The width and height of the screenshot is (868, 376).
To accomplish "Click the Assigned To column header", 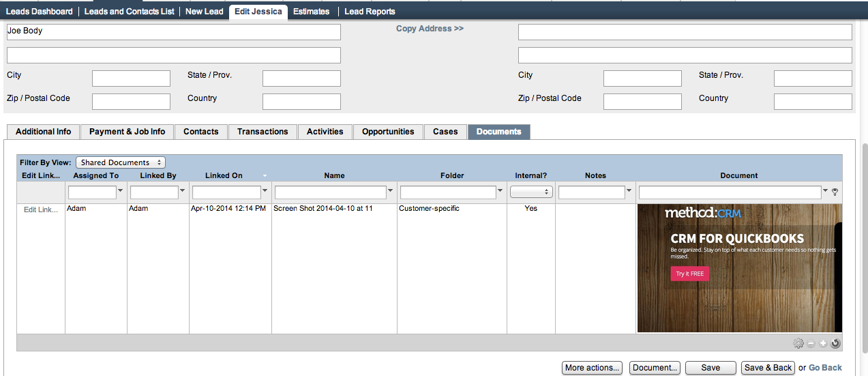I will click(96, 175).
